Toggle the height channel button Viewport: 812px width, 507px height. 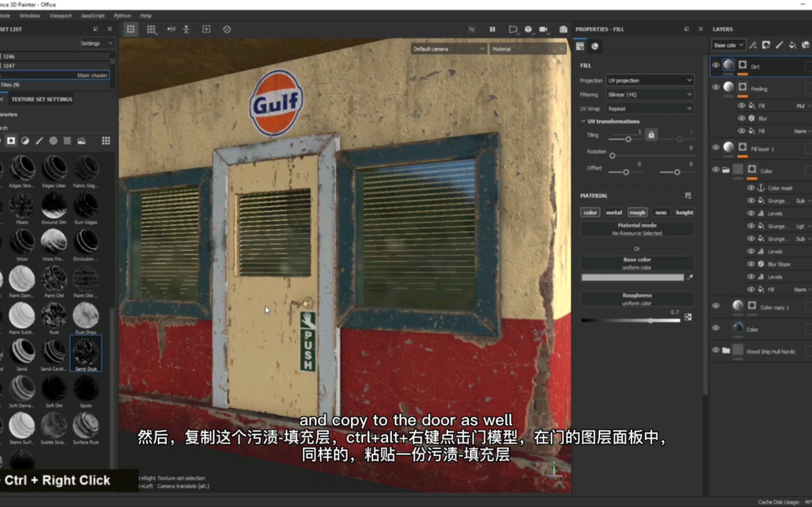(x=684, y=213)
